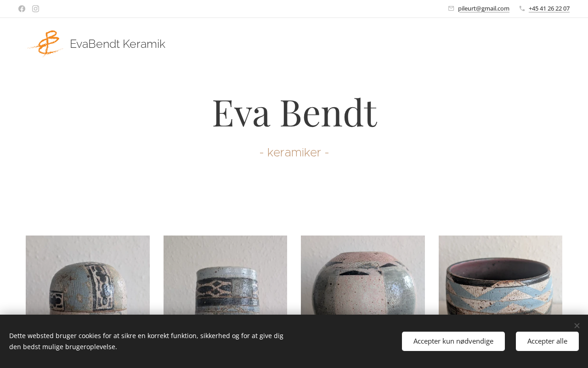Call the +45 41 26 22 07 link
Image resolution: width=588 pixels, height=368 pixels.
549,8
